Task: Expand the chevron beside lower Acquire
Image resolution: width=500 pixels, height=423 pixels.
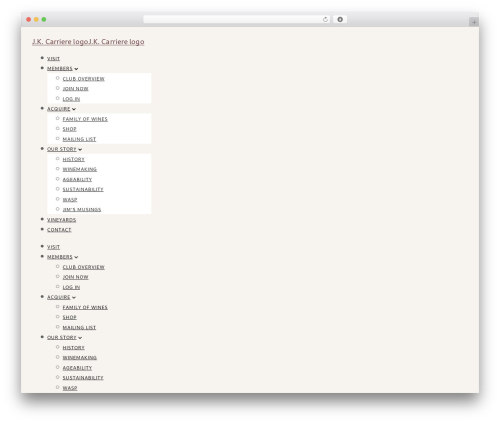Action: click(x=74, y=298)
